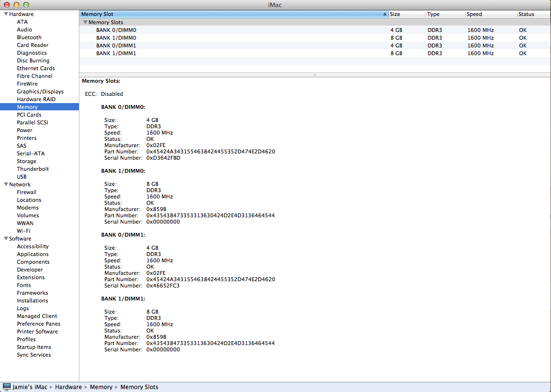Click Memory Slots in the path bar

tap(139, 387)
